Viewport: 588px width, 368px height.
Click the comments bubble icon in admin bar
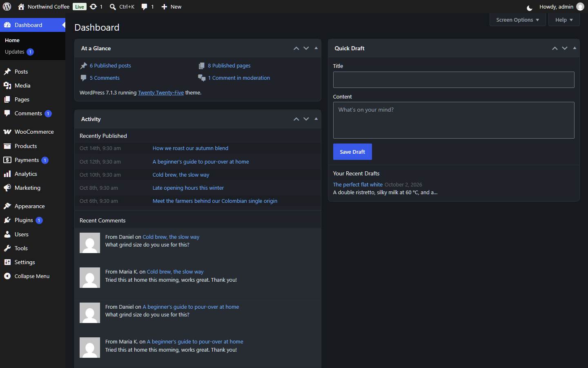[x=144, y=7]
